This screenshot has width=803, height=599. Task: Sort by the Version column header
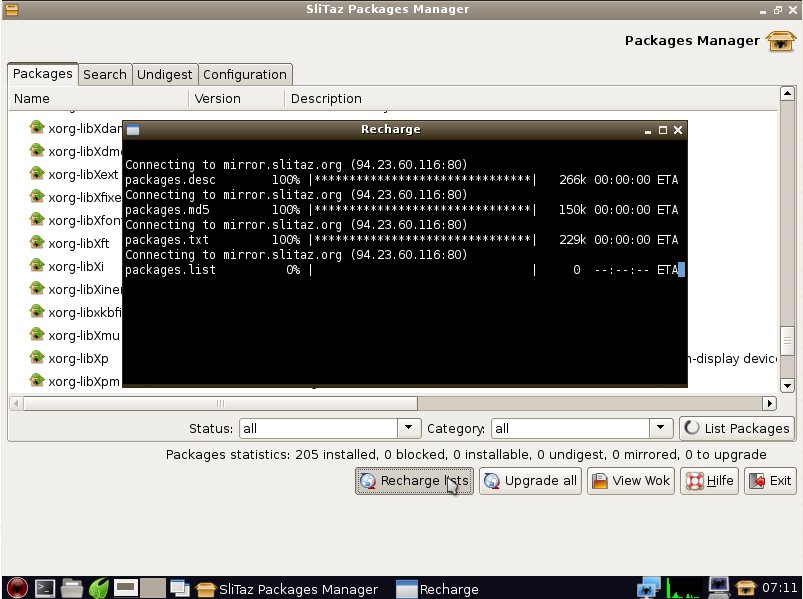pyautogui.click(x=237, y=98)
